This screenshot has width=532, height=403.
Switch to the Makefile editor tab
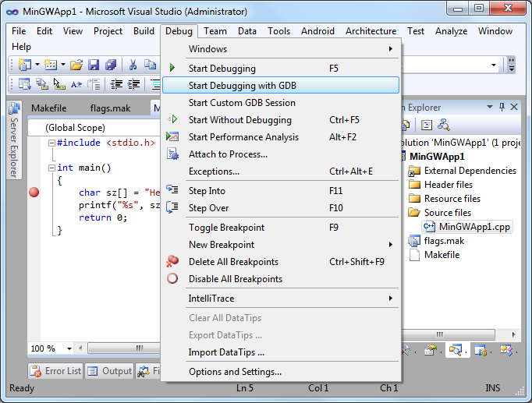click(x=49, y=108)
